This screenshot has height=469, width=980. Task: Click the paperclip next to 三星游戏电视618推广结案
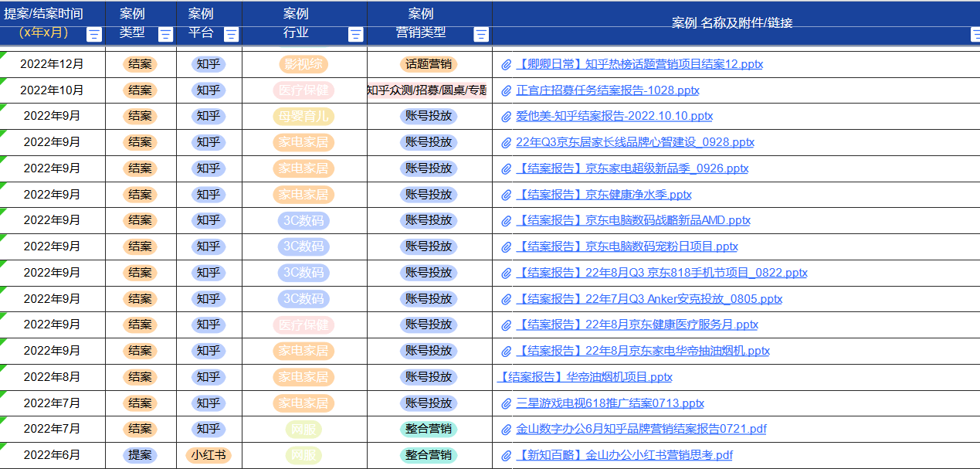(x=505, y=403)
